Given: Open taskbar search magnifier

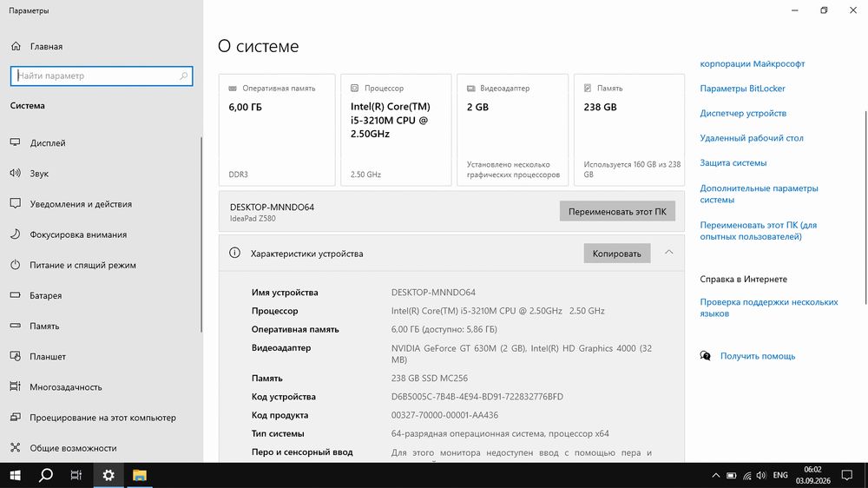Looking at the screenshot, I should coord(46,475).
